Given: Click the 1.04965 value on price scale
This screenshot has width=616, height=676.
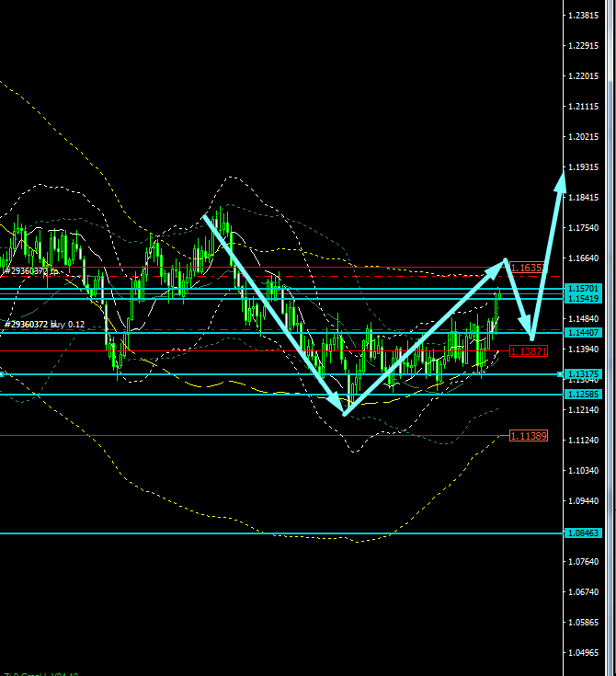Looking at the screenshot, I should 585,653.
